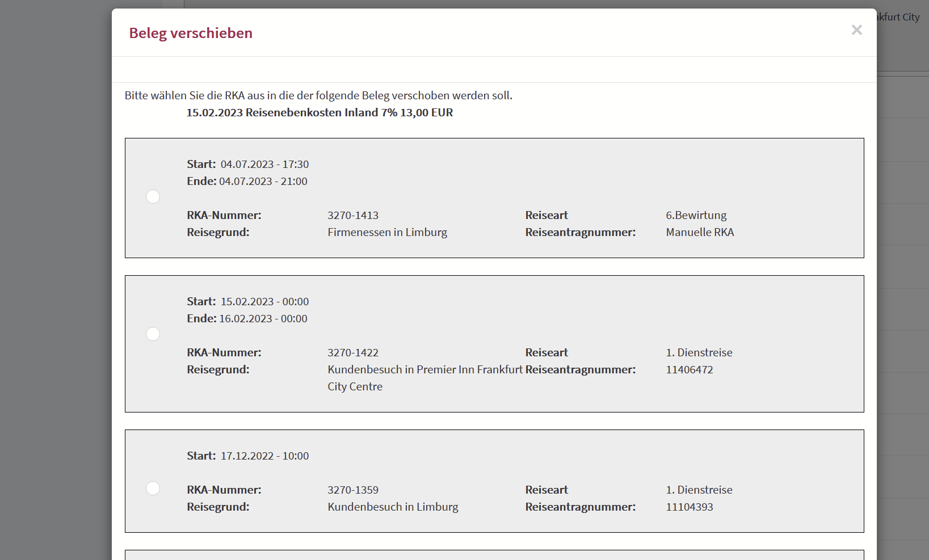This screenshot has height=560, width=929.
Task: Click the Firmenessen in Limburg trip reason
Action: [x=387, y=233]
